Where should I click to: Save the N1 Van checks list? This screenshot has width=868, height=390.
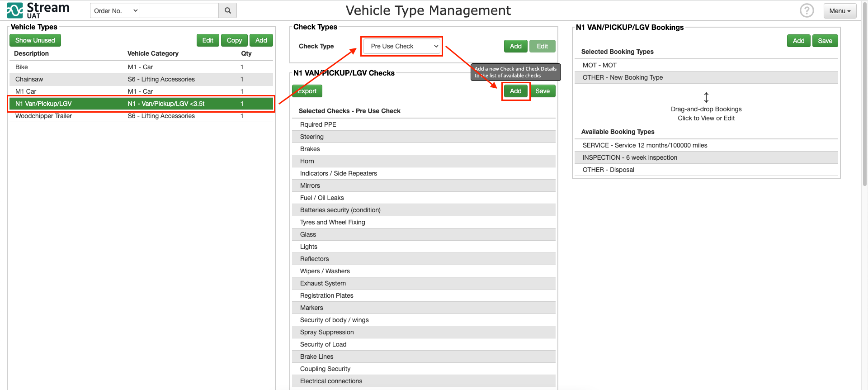click(x=542, y=91)
